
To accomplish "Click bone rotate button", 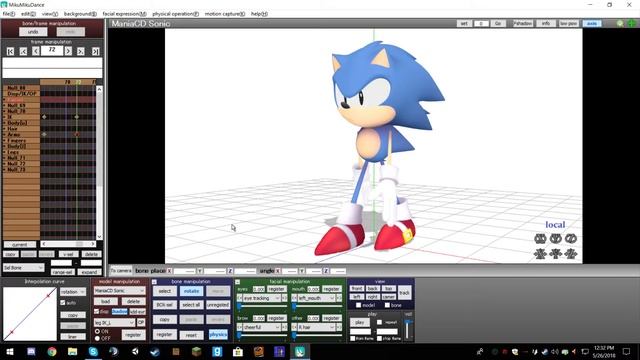I will [x=191, y=291].
